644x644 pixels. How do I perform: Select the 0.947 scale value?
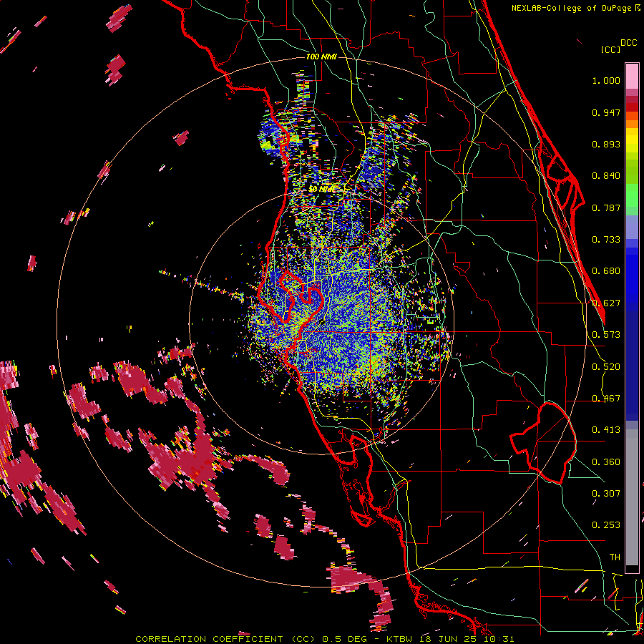(x=606, y=112)
